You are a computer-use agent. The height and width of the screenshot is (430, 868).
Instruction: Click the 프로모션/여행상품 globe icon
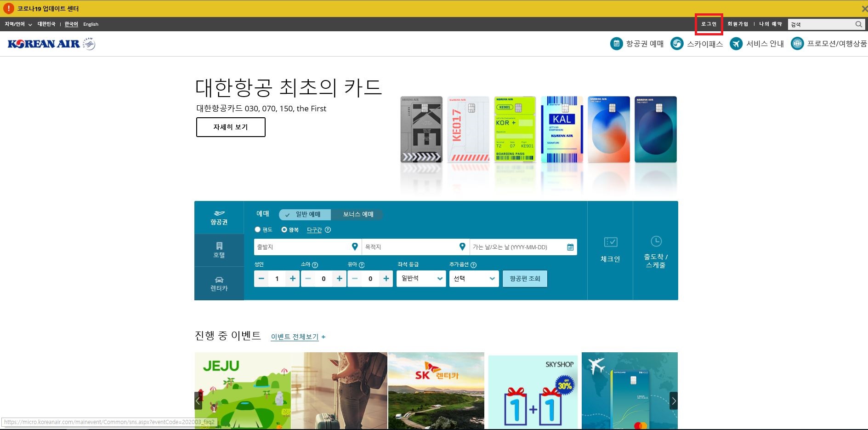pyautogui.click(x=797, y=44)
